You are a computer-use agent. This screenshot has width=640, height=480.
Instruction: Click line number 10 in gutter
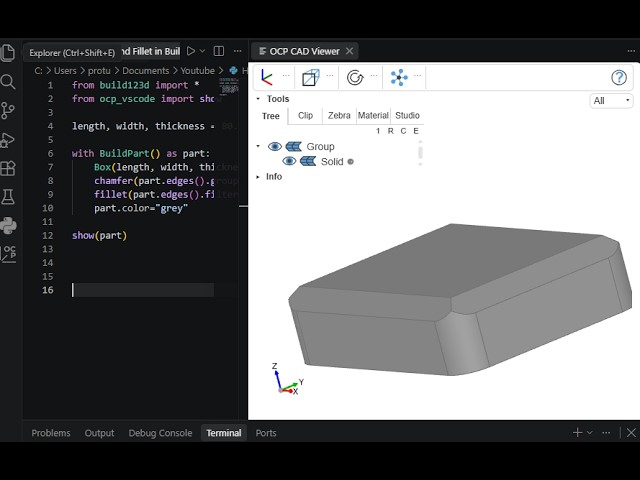[48, 208]
